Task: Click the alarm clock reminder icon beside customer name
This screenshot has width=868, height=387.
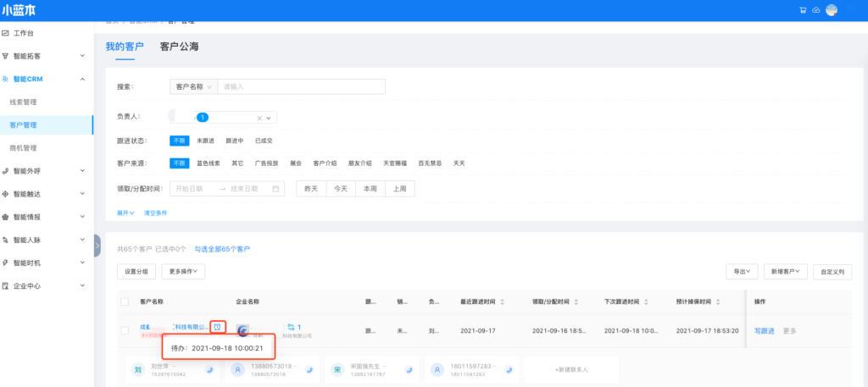Action: click(218, 327)
